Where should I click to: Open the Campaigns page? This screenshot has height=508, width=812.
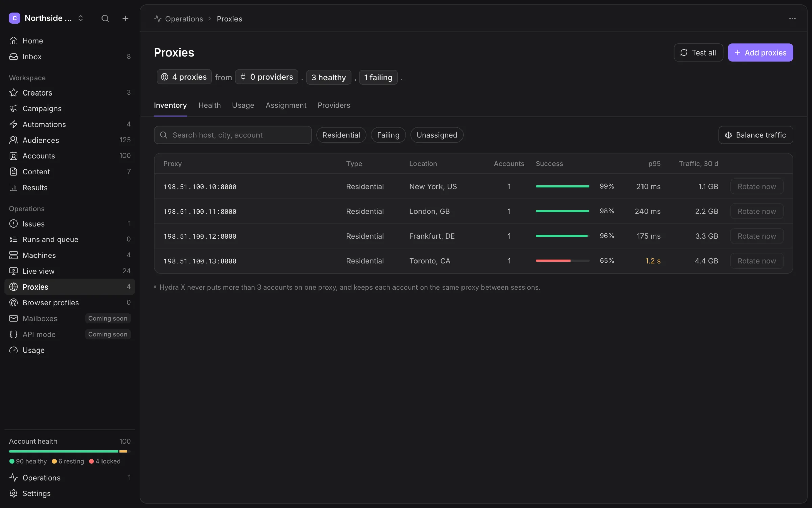click(70, 108)
